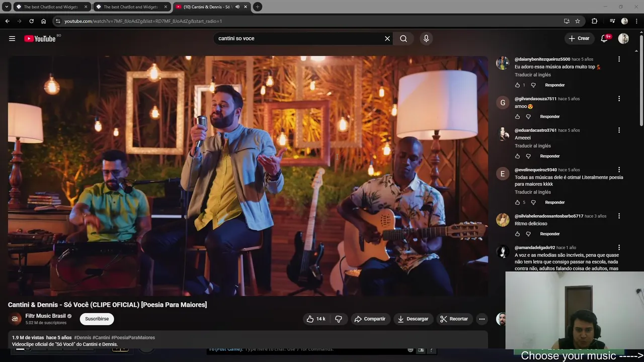
Task: Clear the search text with the X
Action: click(x=387, y=38)
